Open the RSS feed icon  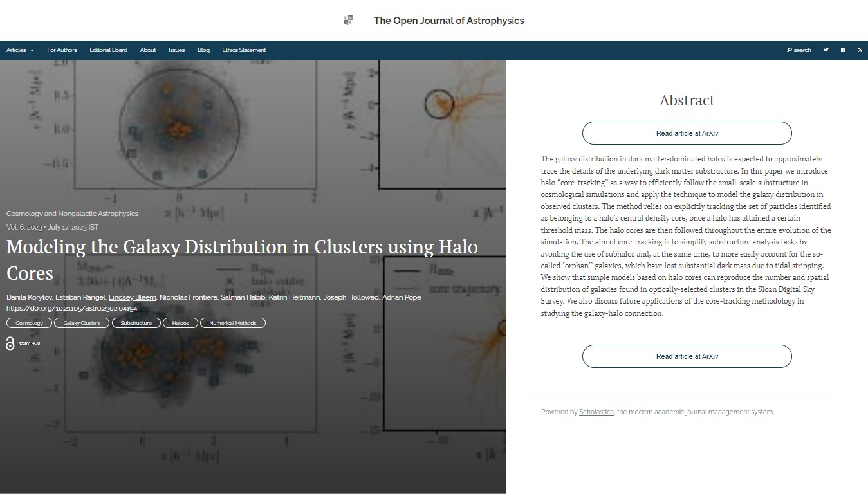click(x=860, y=50)
